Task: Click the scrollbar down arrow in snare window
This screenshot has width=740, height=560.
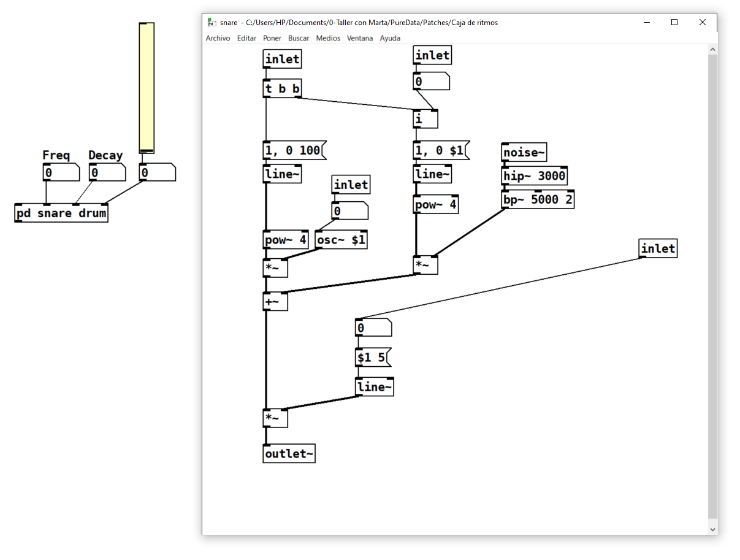Action: (x=712, y=529)
